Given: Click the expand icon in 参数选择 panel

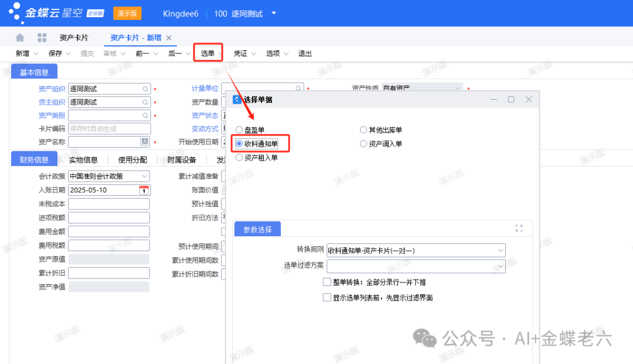Looking at the screenshot, I should (519, 229).
